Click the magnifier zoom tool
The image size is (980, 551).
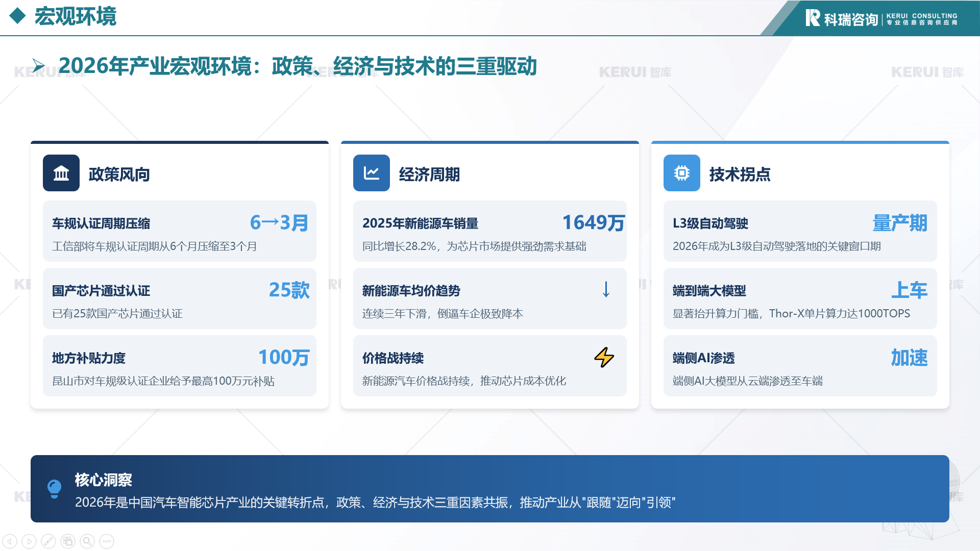87,541
